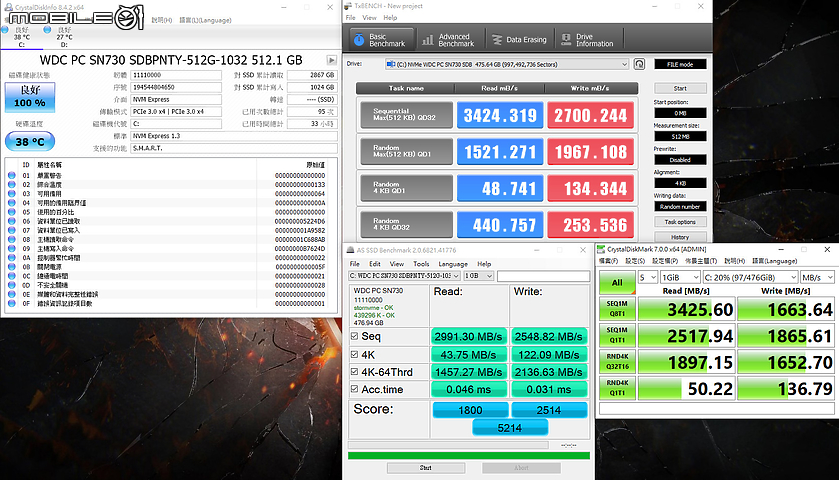The image size is (839, 480).
Task: Open CrystalDiskMark drive dropdown C: 20%
Action: point(750,277)
